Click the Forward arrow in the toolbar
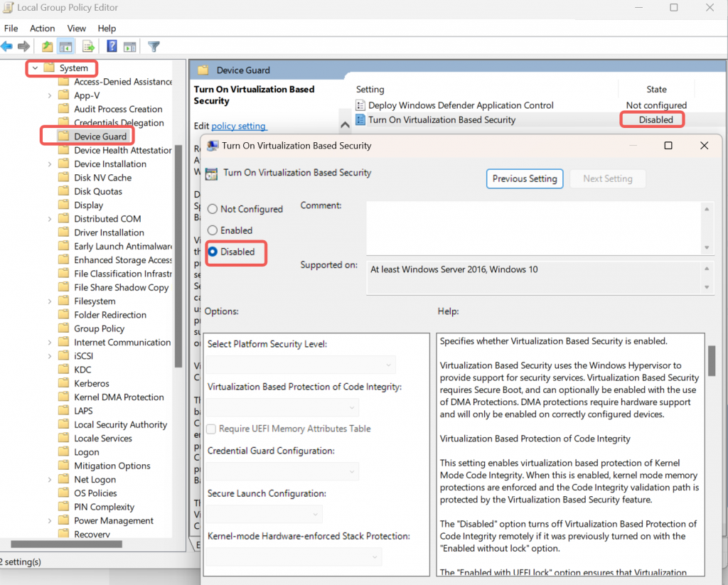This screenshot has height=585, width=728. coord(23,46)
